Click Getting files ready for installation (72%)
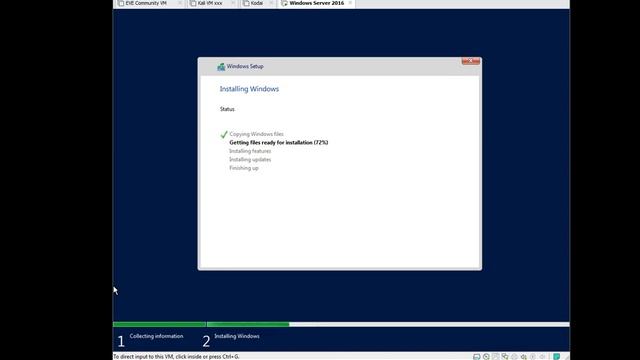The image size is (640, 360). coord(279,142)
